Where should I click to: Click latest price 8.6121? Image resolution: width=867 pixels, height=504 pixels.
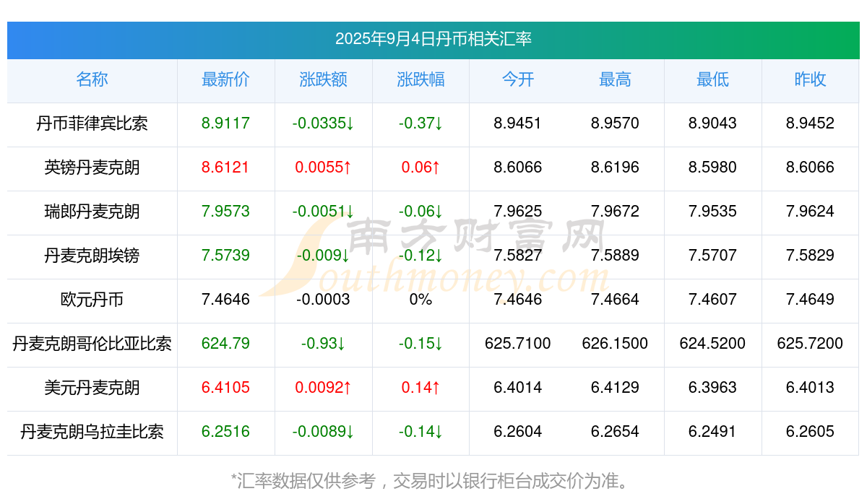click(x=226, y=168)
